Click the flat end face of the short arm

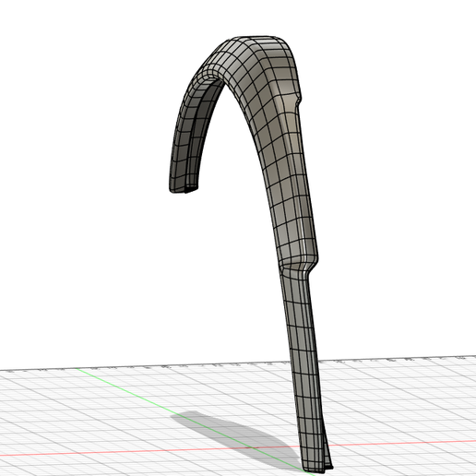[x=184, y=189]
